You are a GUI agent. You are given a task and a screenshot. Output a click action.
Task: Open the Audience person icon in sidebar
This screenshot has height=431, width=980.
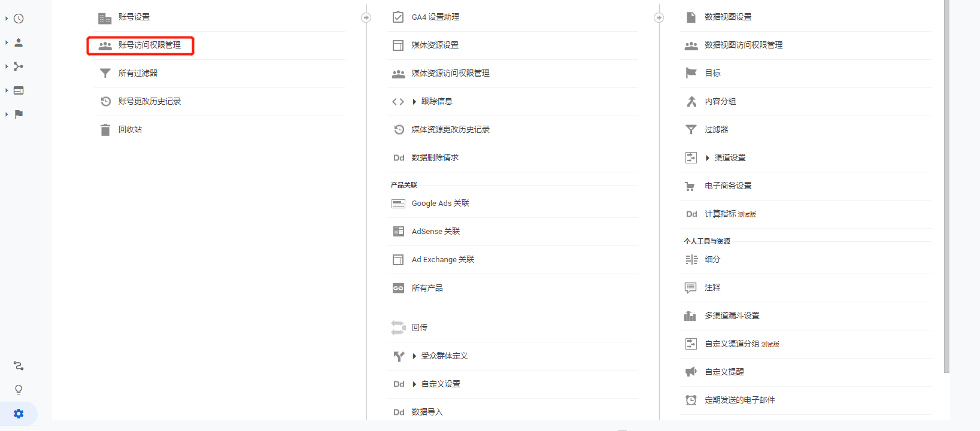(x=19, y=43)
